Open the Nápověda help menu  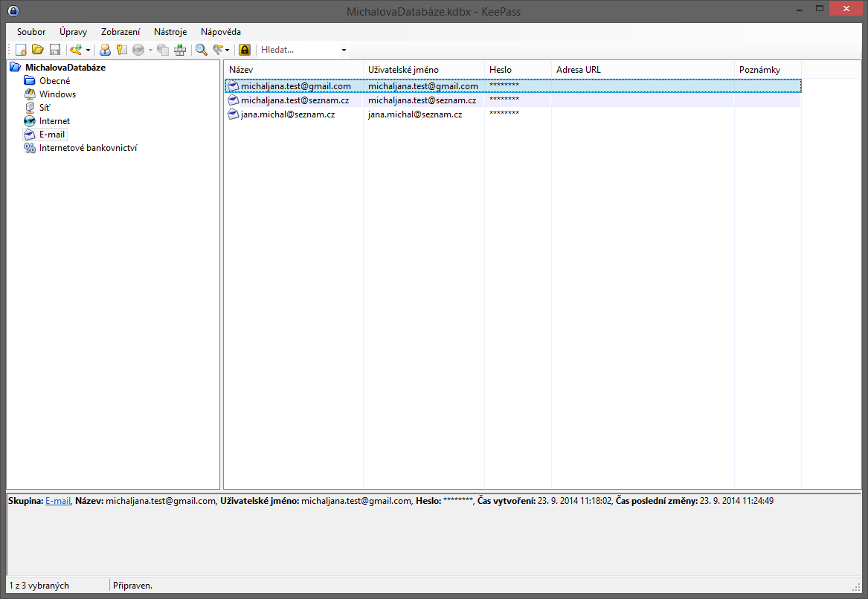(x=220, y=31)
